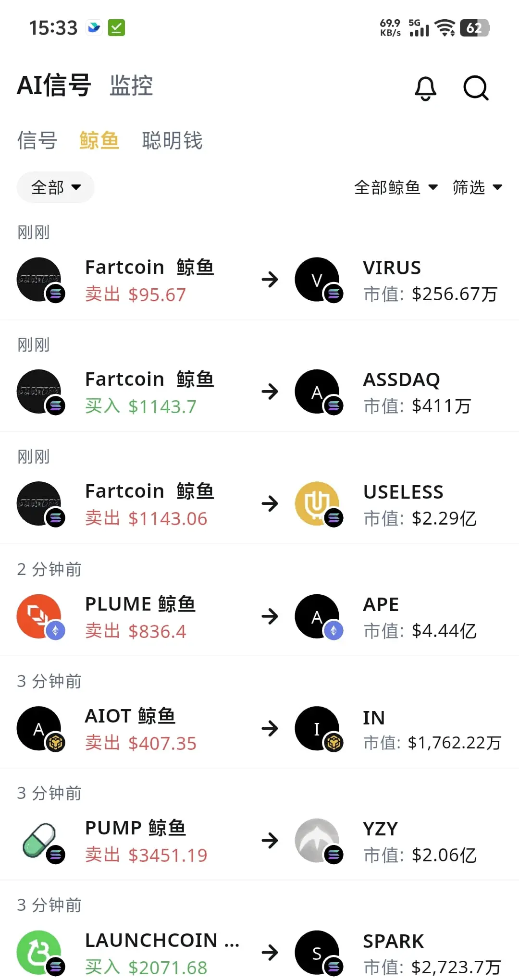Open the PUMP pill icon
Viewport: 519px width, 980px height.
[x=40, y=840]
